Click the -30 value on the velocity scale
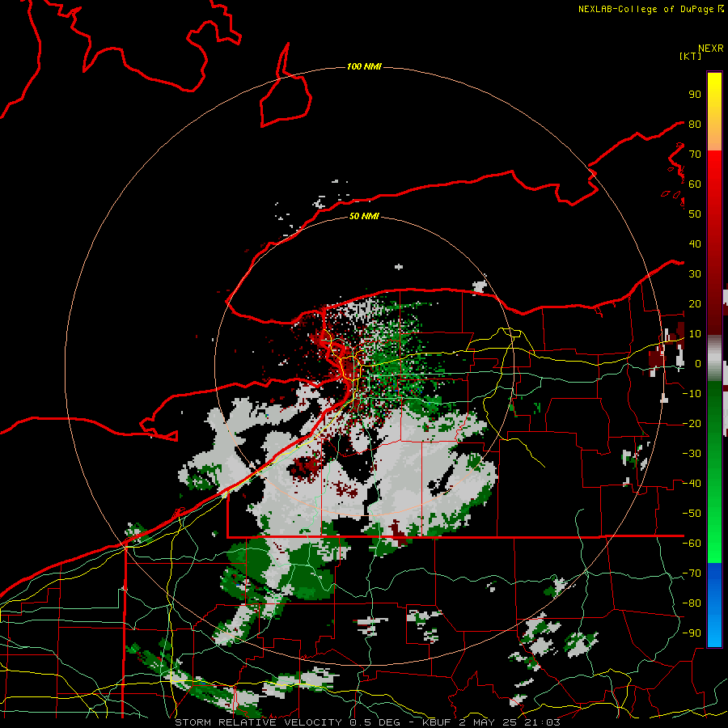This screenshot has width=728, height=728. (x=692, y=454)
